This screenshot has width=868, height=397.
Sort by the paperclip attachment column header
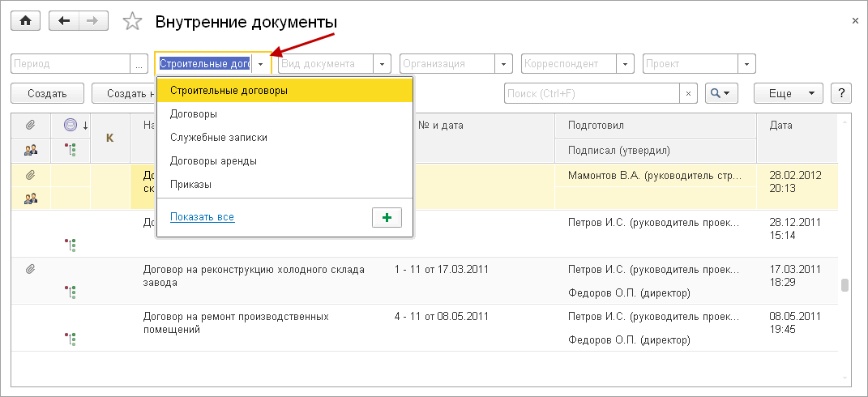(x=31, y=126)
